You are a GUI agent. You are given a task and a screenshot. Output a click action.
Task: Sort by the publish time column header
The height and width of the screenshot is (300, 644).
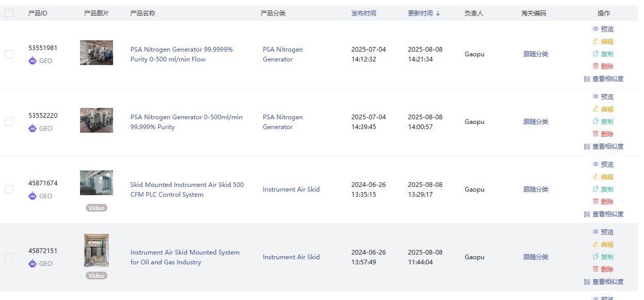[364, 13]
